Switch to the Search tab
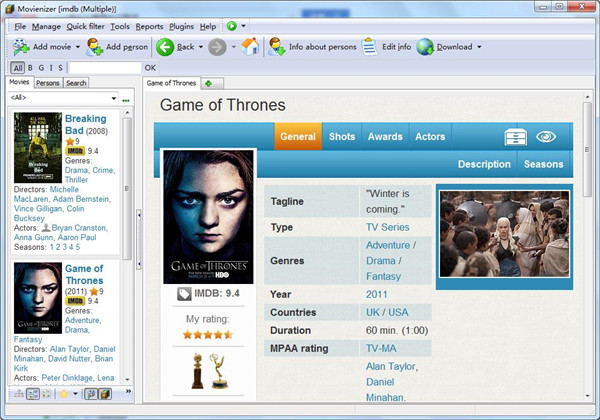The height and width of the screenshot is (420, 600). coord(76,83)
